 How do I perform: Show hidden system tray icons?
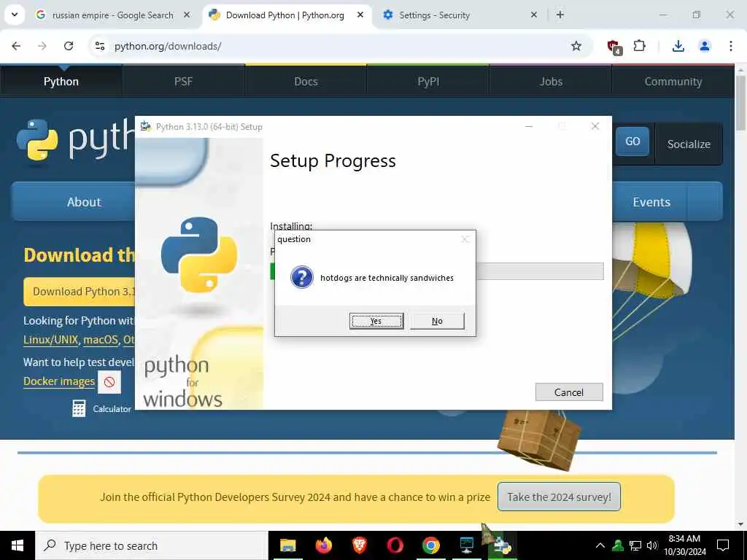[600, 545]
